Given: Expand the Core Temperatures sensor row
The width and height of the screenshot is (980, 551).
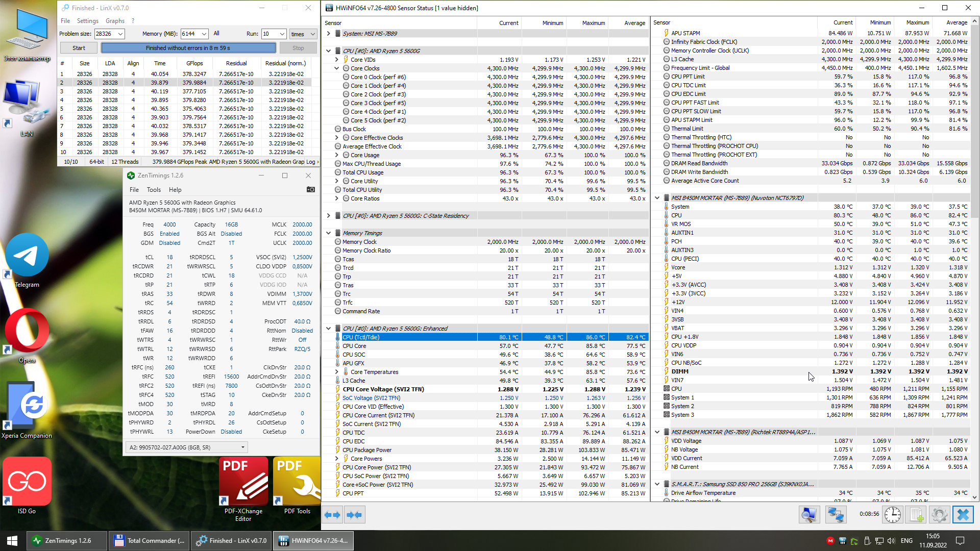Looking at the screenshot, I should point(337,372).
